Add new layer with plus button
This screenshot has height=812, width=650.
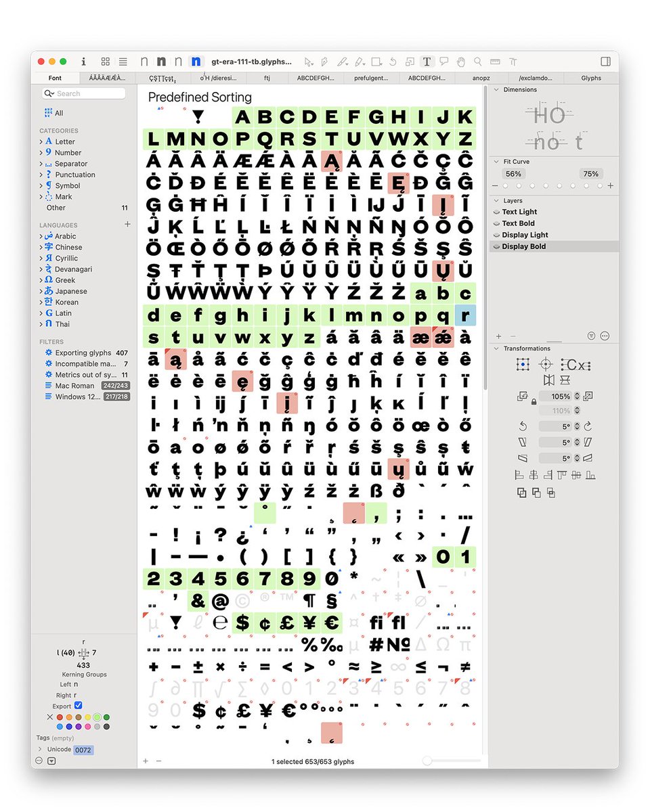499,336
